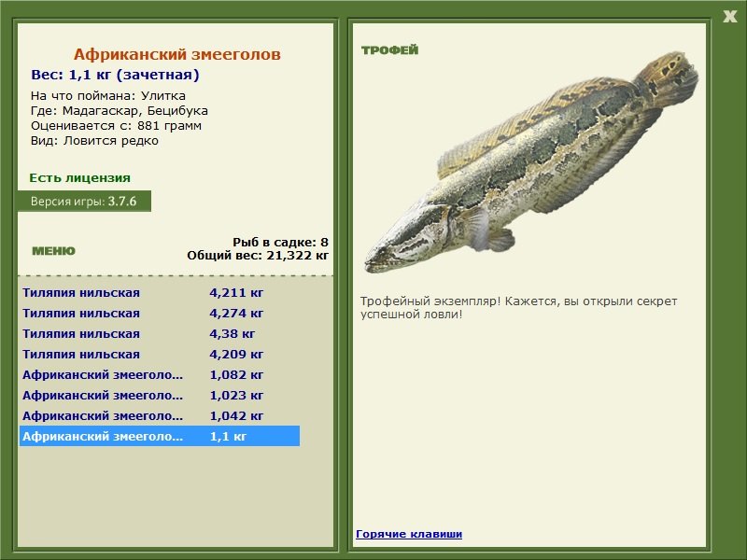Open the МЕНЮ button

click(x=53, y=251)
